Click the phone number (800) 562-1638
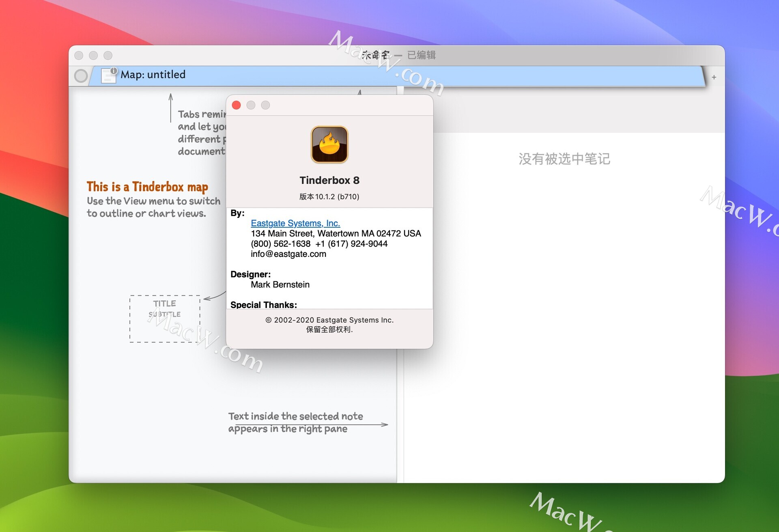 pos(280,244)
